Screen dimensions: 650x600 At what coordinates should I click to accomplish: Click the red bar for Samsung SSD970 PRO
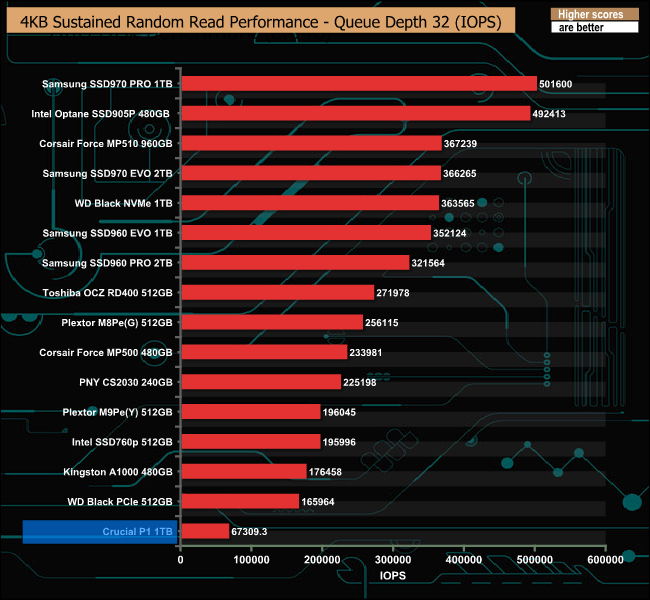(x=359, y=84)
